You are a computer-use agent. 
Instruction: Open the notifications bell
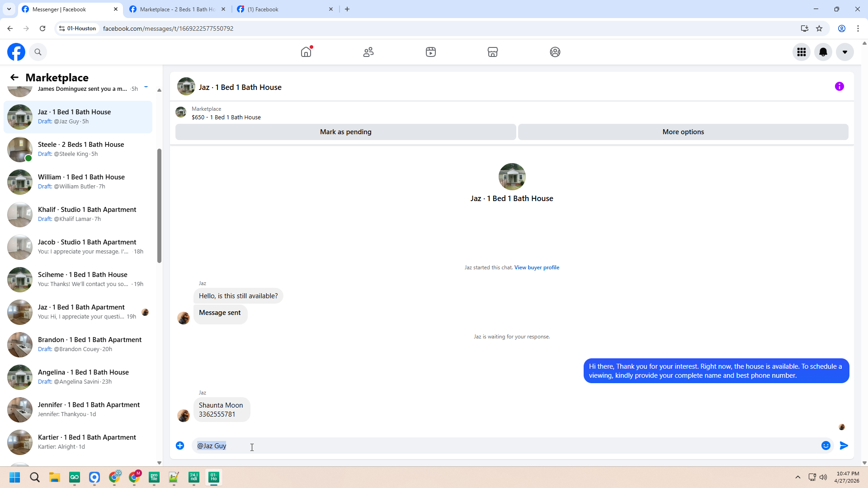[x=823, y=52]
